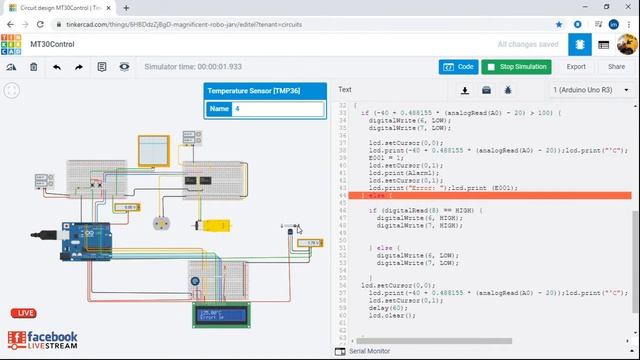Viewport: 640px width, 360px height.
Task: Select the potentiometer on lower breadboard
Action: pos(195,281)
